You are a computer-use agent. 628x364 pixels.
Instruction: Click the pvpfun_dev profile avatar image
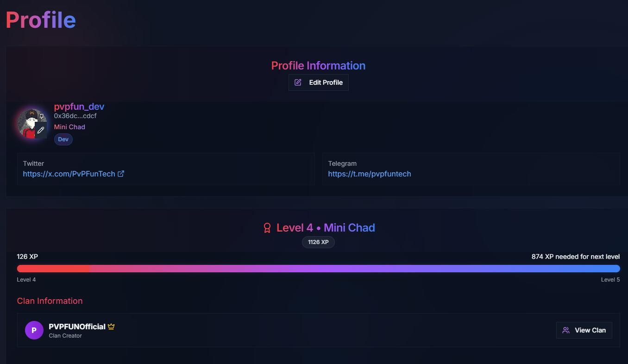click(32, 124)
